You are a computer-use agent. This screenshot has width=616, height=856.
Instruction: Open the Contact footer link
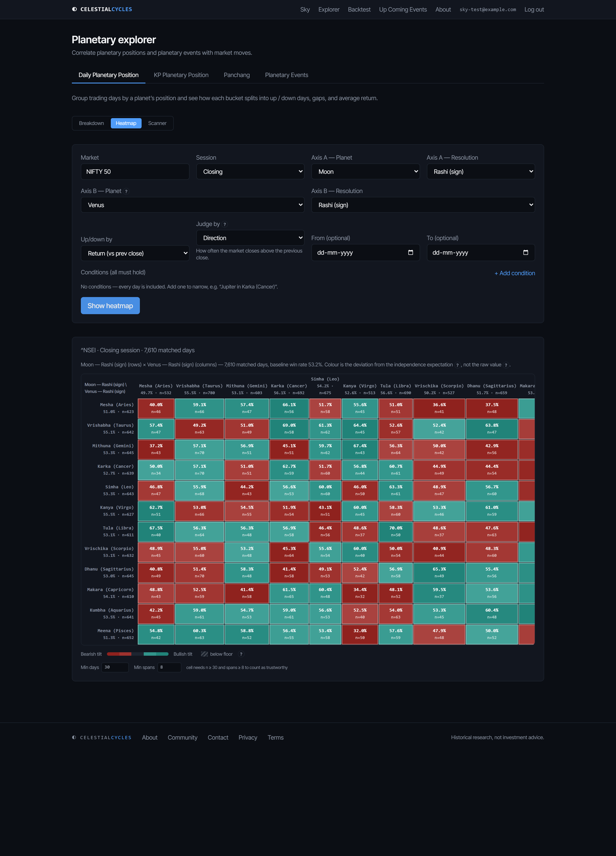click(218, 737)
